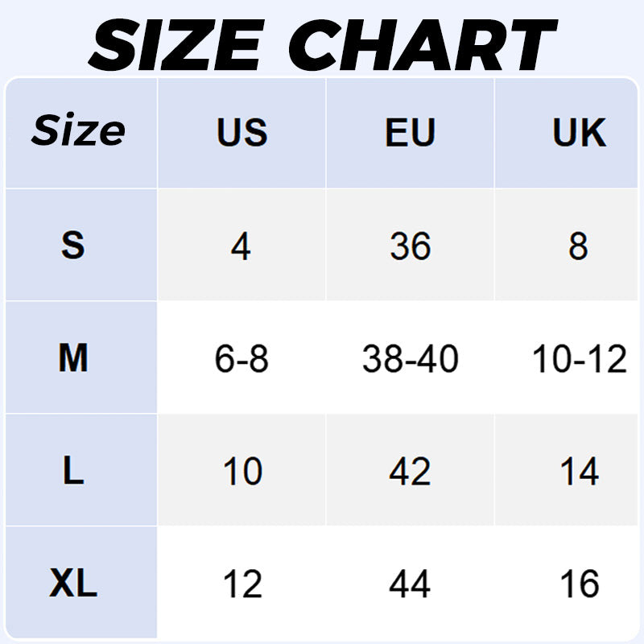Image resolution: width=644 pixels, height=644 pixels.
Task: Select EU size 42 cell
Action: (410, 472)
